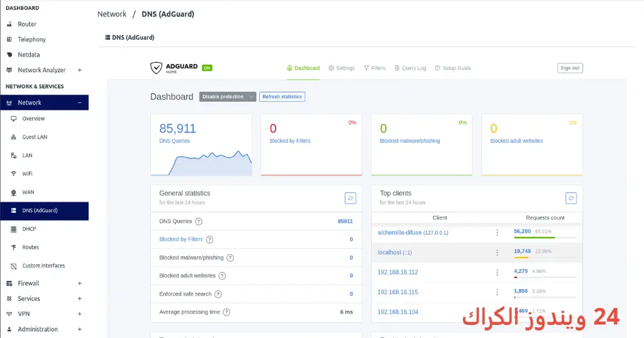Open options menu for 192.168.16.115
Image resolution: width=644 pixels, height=338 pixels.
click(x=497, y=293)
